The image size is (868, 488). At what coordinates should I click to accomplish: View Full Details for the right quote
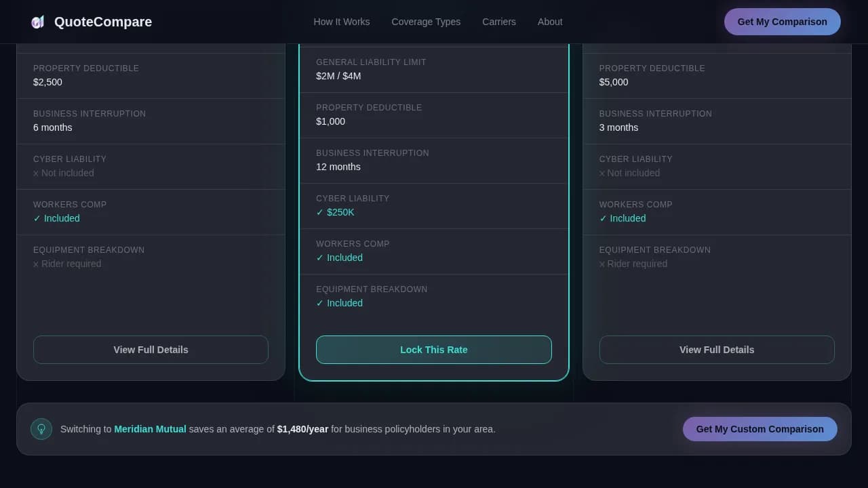[716, 350]
